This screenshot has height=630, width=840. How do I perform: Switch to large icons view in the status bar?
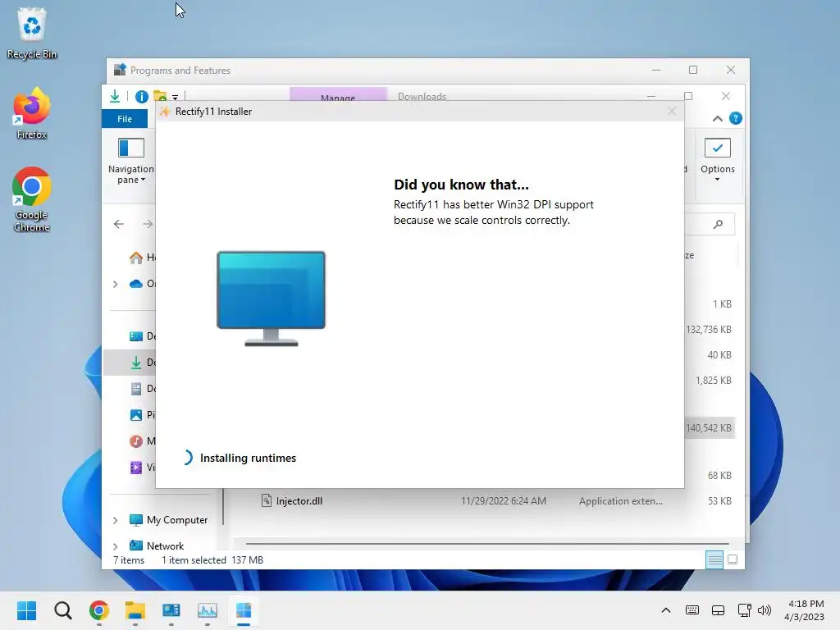[x=733, y=559]
